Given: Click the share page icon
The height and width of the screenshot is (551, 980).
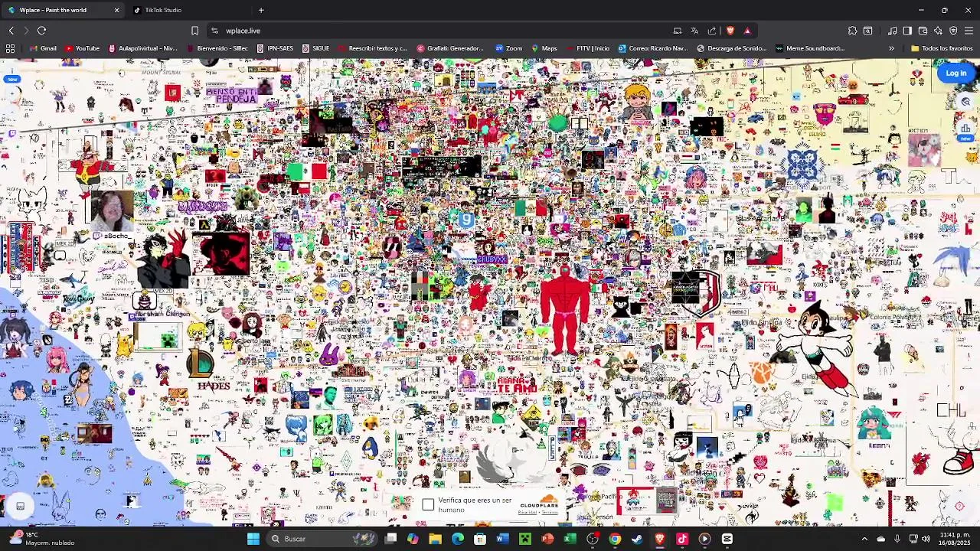Looking at the screenshot, I should point(712,31).
